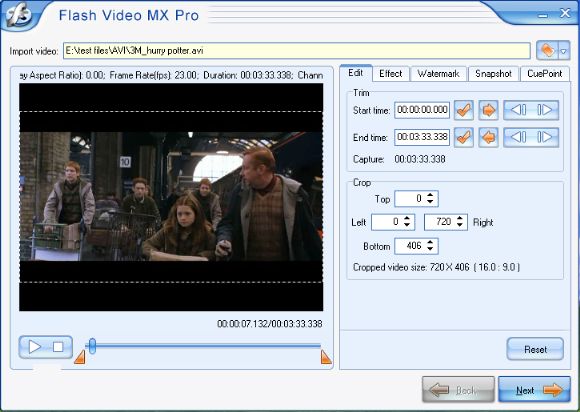Decrease the Bottom crop value

430,249
